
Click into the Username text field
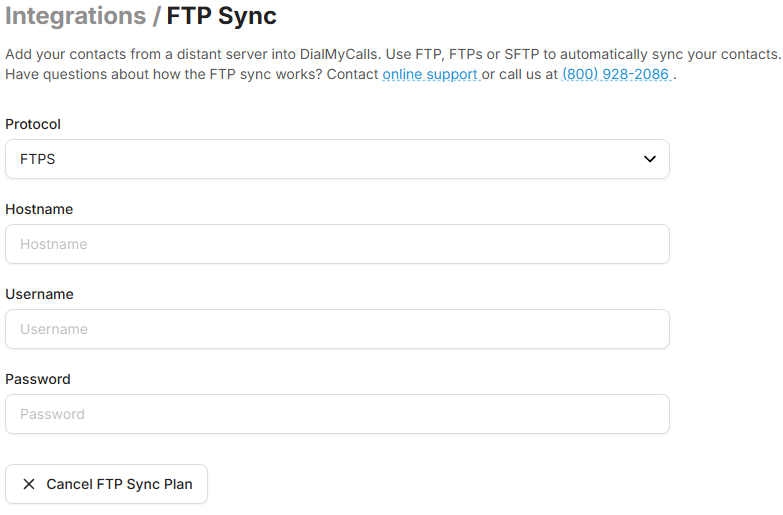point(337,329)
